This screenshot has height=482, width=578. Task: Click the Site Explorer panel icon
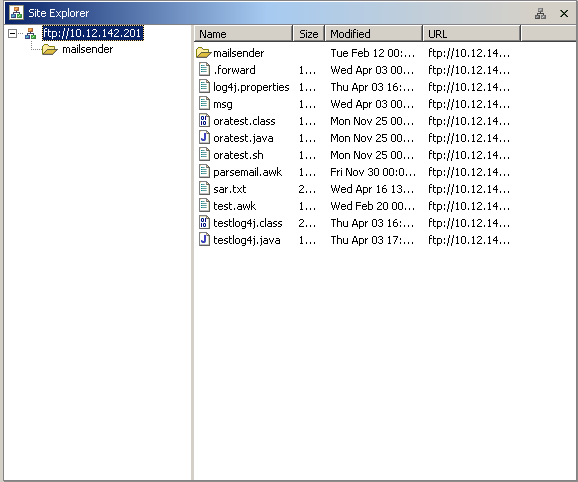(x=16, y=13)
